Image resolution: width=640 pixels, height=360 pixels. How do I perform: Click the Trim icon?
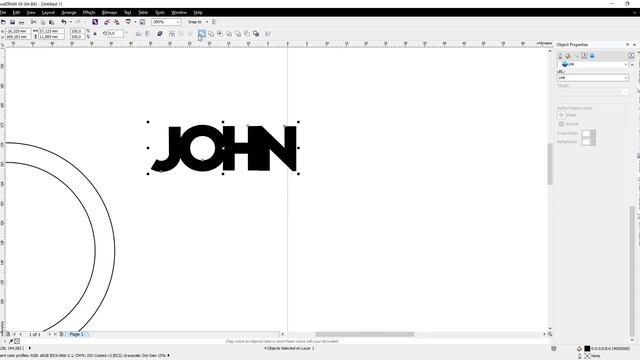click(211, 34)
